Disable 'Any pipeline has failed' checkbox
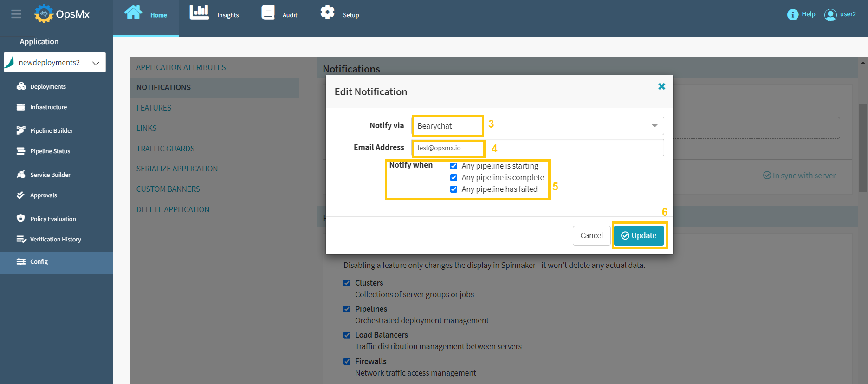The width and height of the screenshot is (868, 384). click(x=454, y=189)
